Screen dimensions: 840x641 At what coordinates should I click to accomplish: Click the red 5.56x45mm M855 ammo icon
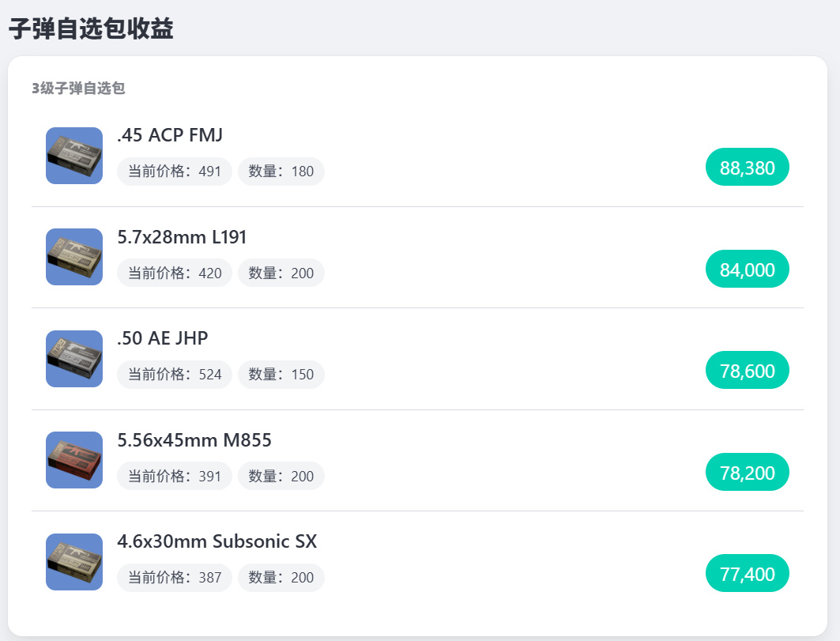pyautogui.click(x=74, y=460)
